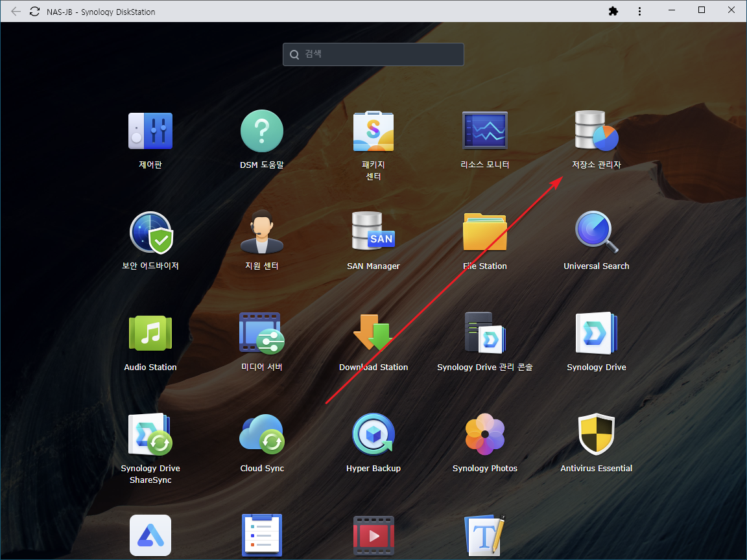Minimize the DiskStation window
Viewport: 747px width, 560px height.
(672, 10)
